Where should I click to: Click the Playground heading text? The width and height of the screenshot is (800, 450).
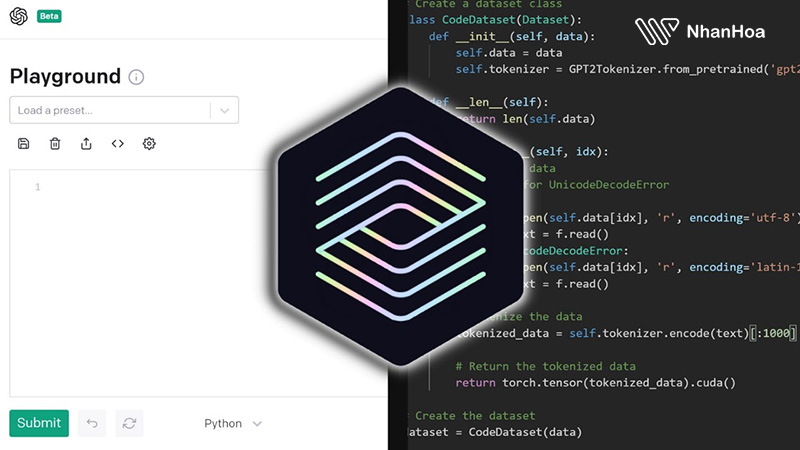point(65,77)
